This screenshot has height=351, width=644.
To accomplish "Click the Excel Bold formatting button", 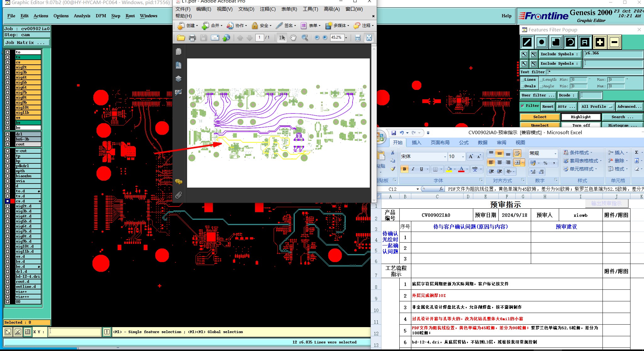I will point(404,169).
